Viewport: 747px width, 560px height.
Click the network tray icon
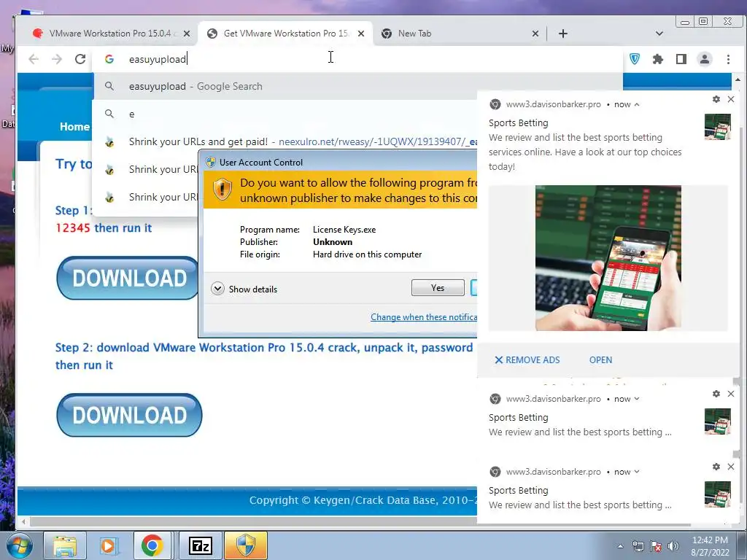click(638, 546)
